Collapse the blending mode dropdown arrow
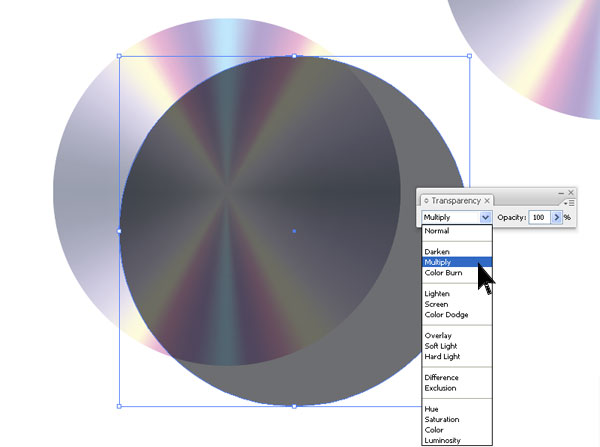Image resolution: width=600 pixels, height=447 pixels. (485, 217)
